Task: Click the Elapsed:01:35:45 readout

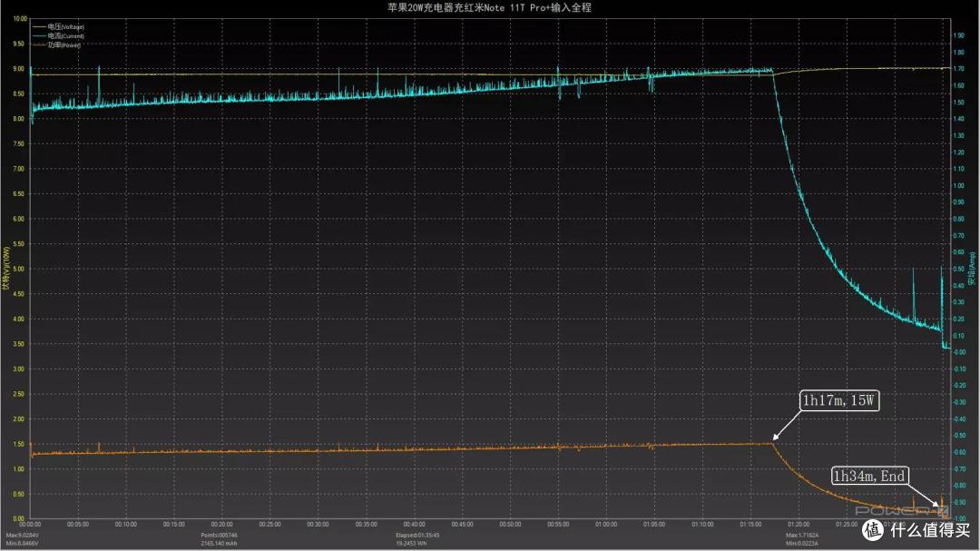Action: click(x=417, y=536)
